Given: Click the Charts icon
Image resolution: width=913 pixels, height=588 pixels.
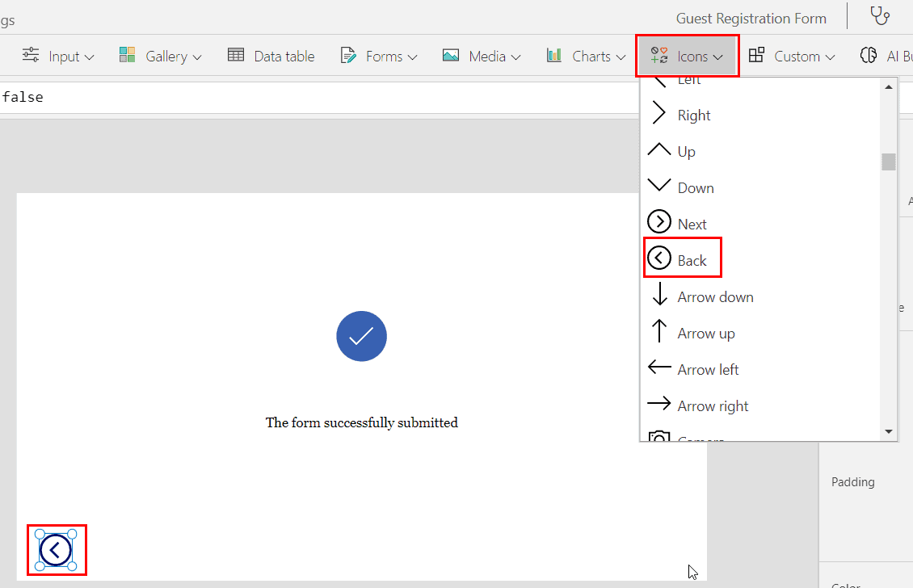Looking at the screenshot, I should pyautogui.click(x=554, y=56).
